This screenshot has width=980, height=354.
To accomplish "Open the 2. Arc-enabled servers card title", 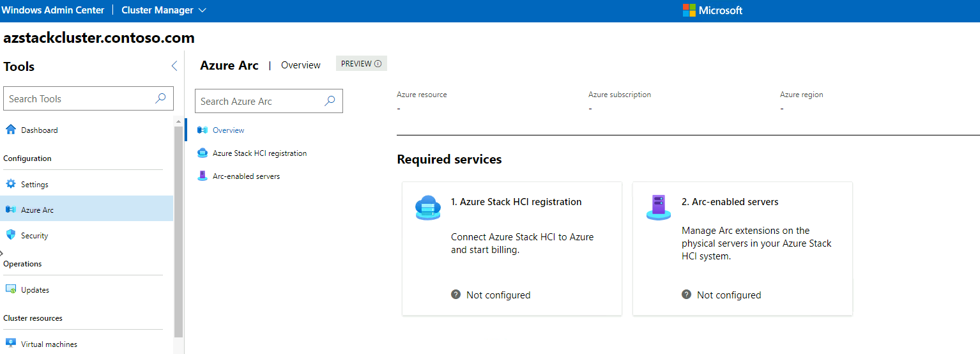I will tap(730, 202).
